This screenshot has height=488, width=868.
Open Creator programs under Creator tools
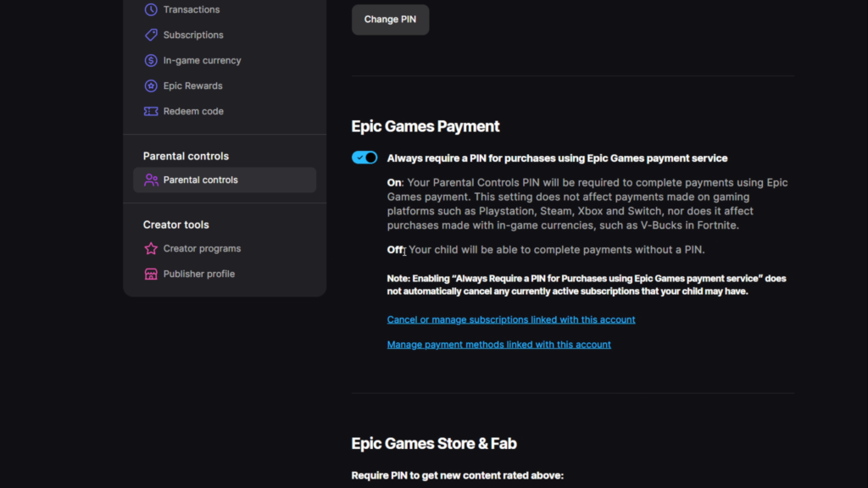tap(202, 248)
